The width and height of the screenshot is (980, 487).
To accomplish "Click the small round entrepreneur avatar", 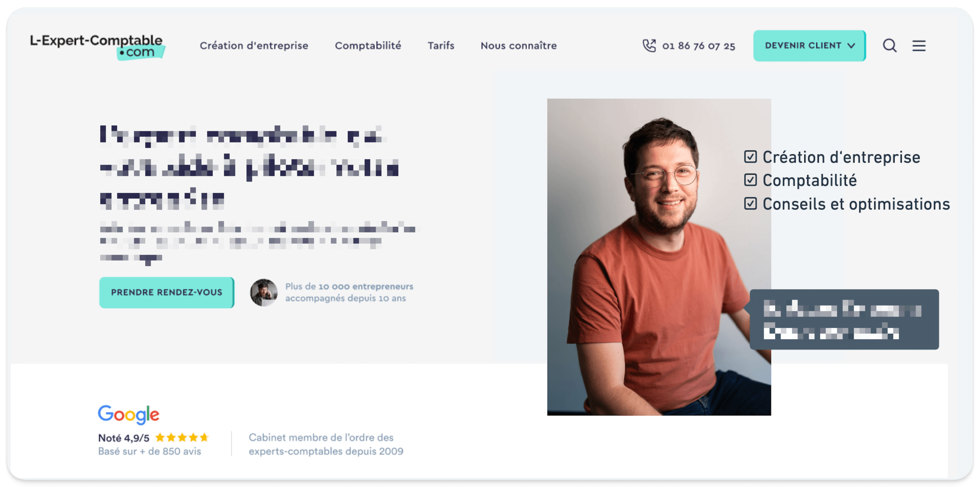I will pos(264,292).
